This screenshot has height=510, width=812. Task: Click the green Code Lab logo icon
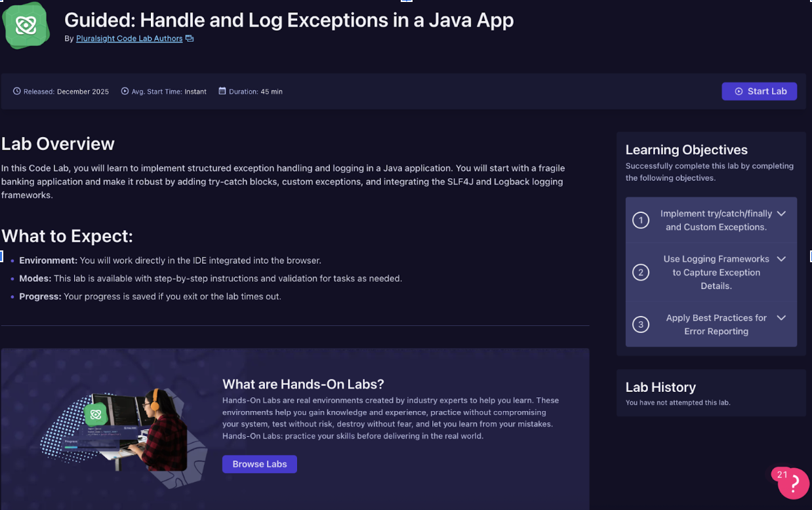click(x=26, y=26)
